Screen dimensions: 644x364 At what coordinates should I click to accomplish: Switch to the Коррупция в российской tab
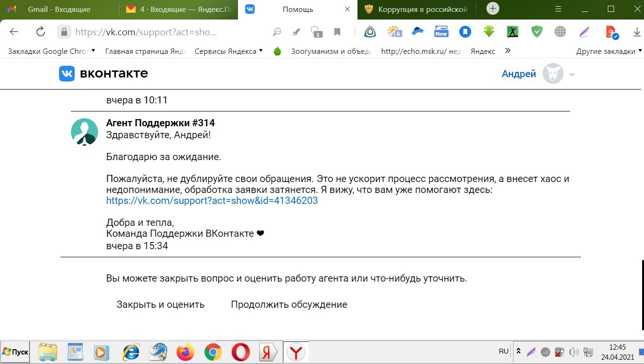[x=422, y=9]
